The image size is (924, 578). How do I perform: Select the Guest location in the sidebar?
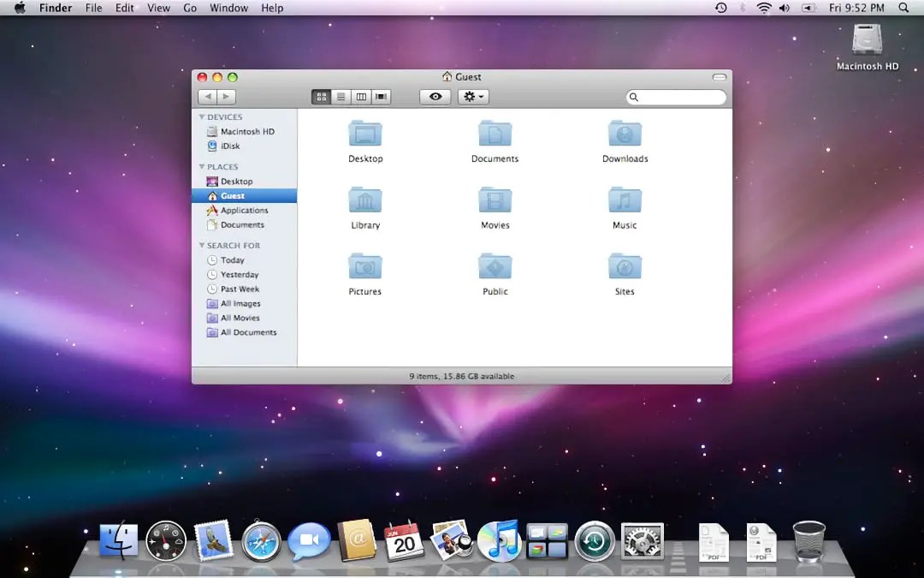pos(231,195)
